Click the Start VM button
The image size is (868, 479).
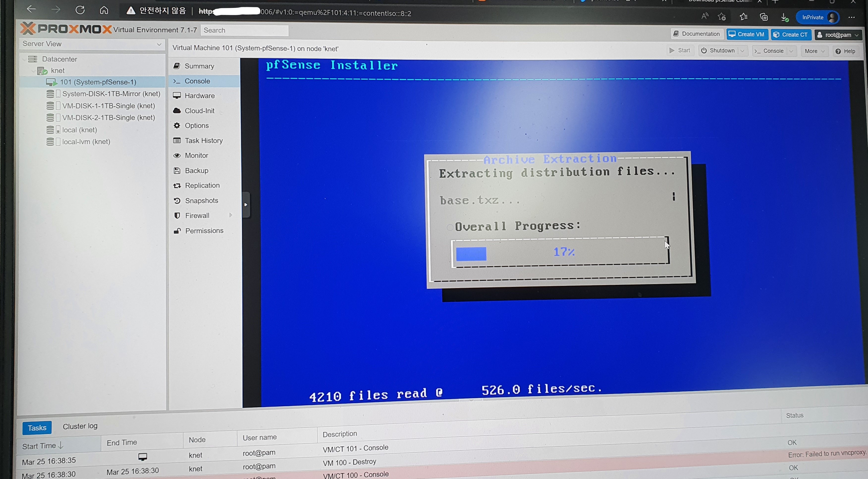pyautogui.click(x=680, y=50)
